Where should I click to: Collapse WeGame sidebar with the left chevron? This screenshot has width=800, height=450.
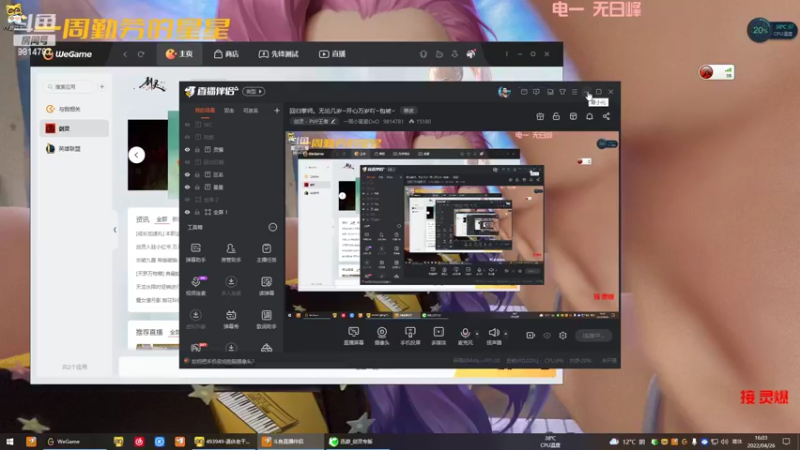tap(115, 230)
